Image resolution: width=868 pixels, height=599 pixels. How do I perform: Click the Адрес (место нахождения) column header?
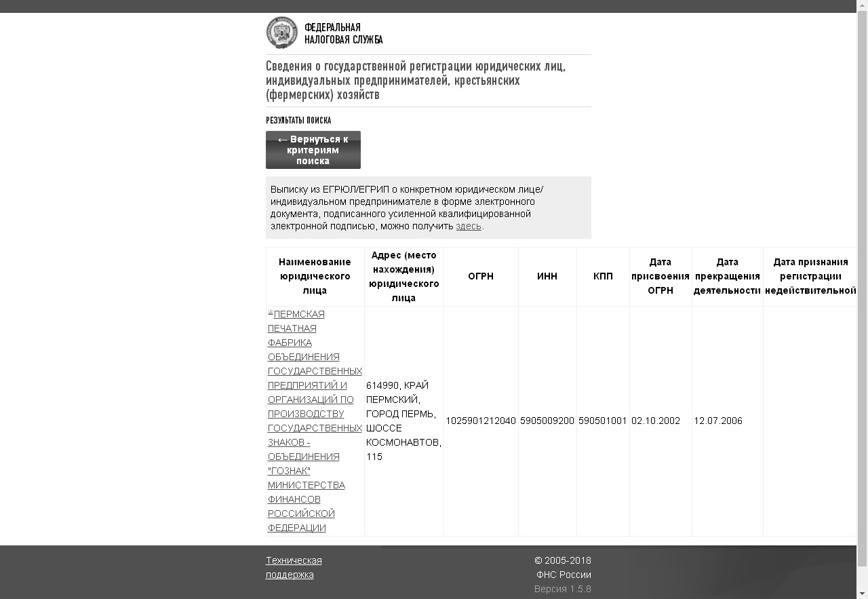pyautogui.click(x=404, y=276)
